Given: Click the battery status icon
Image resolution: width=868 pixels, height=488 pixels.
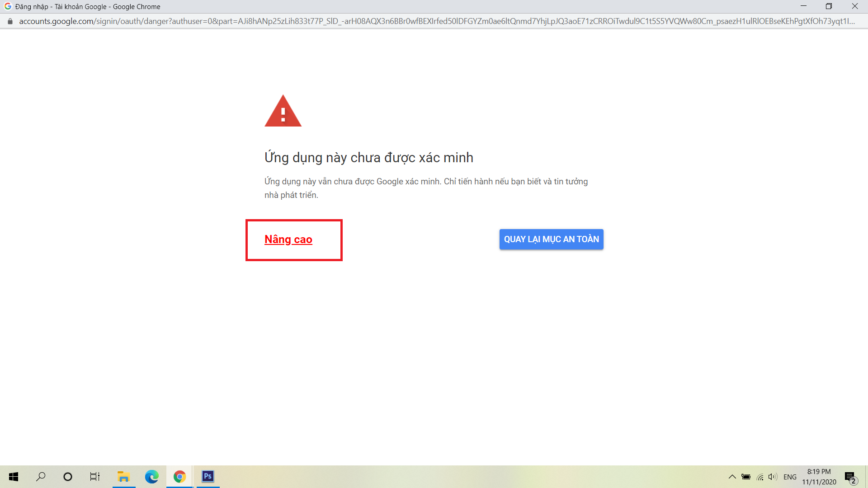Looking at the screenshot, I should [746, 477].
